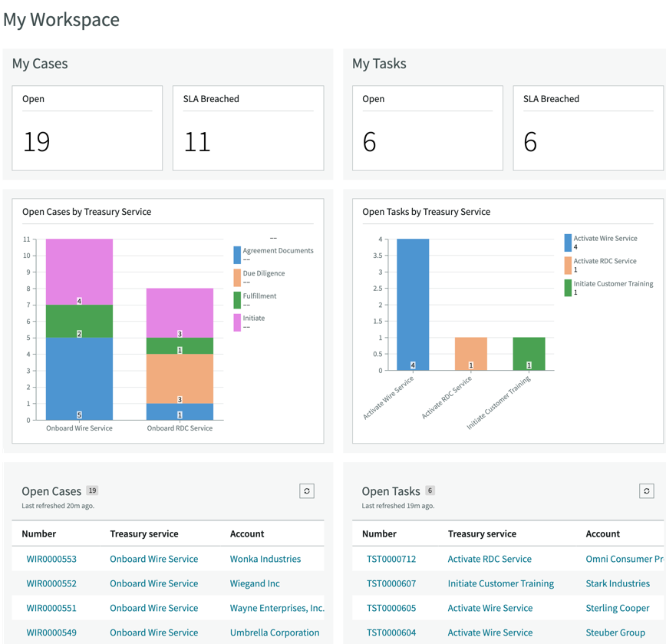This screenshot has width=666, height=644.
Task: Open task TST0000712
Action: pos(391,559)
